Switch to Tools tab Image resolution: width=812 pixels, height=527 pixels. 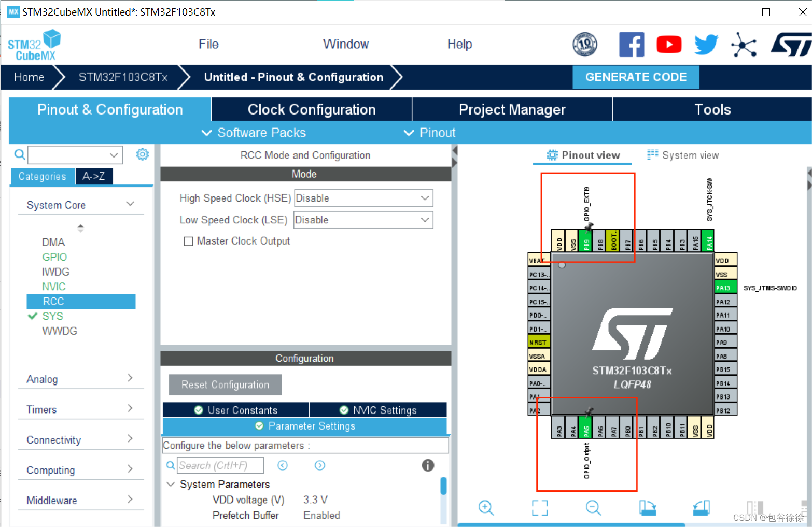coord(712,109)
